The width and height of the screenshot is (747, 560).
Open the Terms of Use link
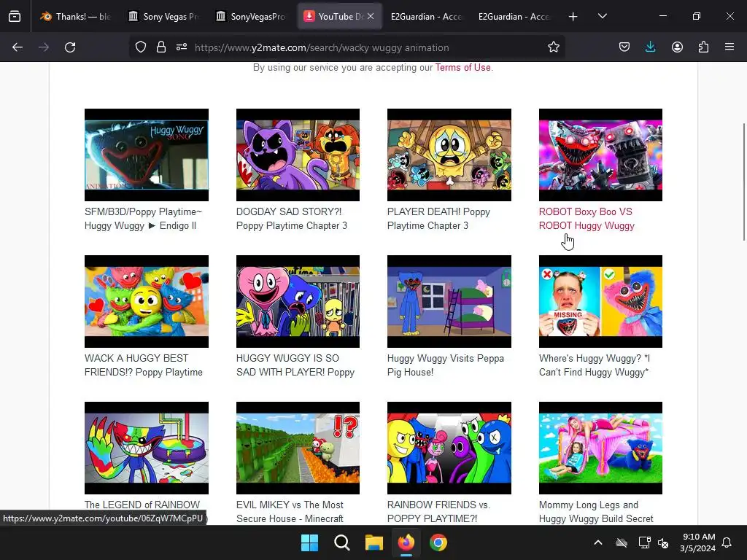[462, 68]
